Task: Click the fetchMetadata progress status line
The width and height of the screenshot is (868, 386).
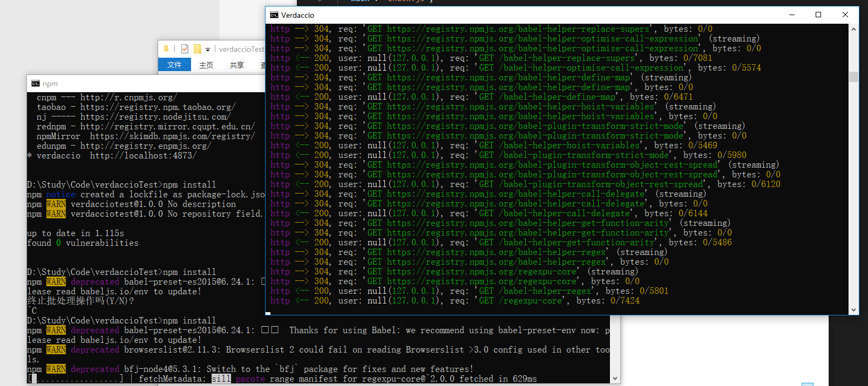Action: [282, 378]
